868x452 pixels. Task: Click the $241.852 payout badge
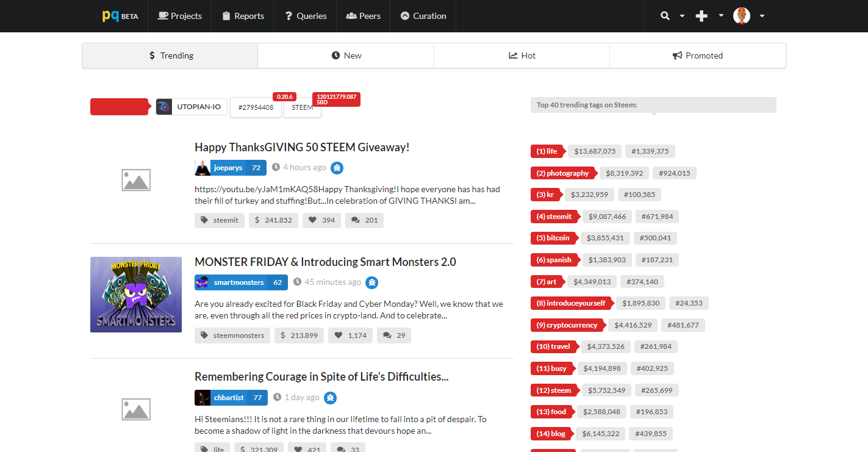pos(273,220)
